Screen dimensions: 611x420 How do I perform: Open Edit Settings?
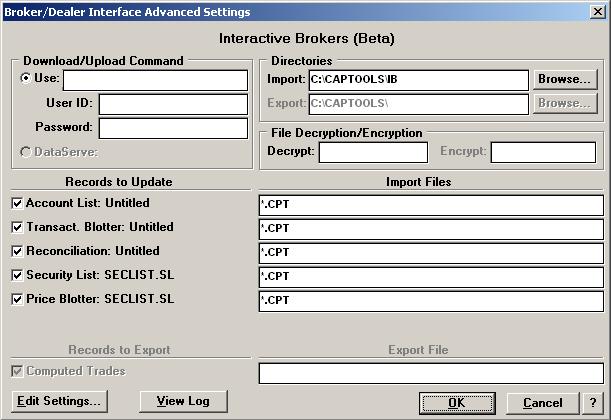pyautogui.click(x=60, y=402)
